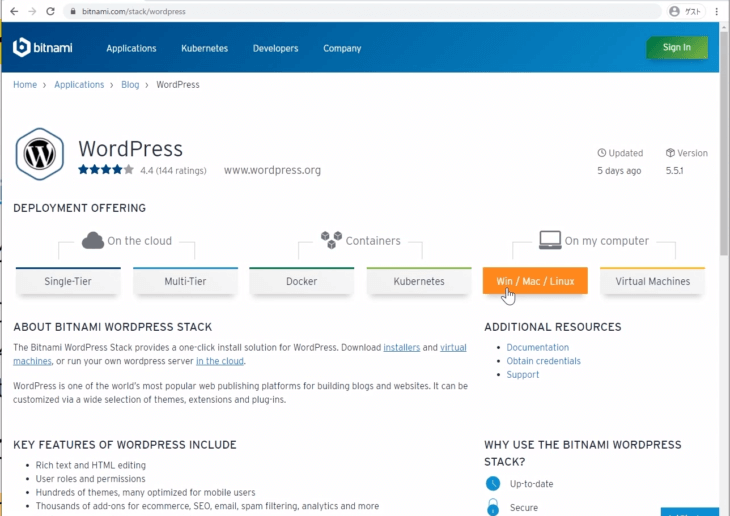Viewport: 730px width, 516px height.
Task: Select the Single-Tier deployment tab
Action: 68,281
